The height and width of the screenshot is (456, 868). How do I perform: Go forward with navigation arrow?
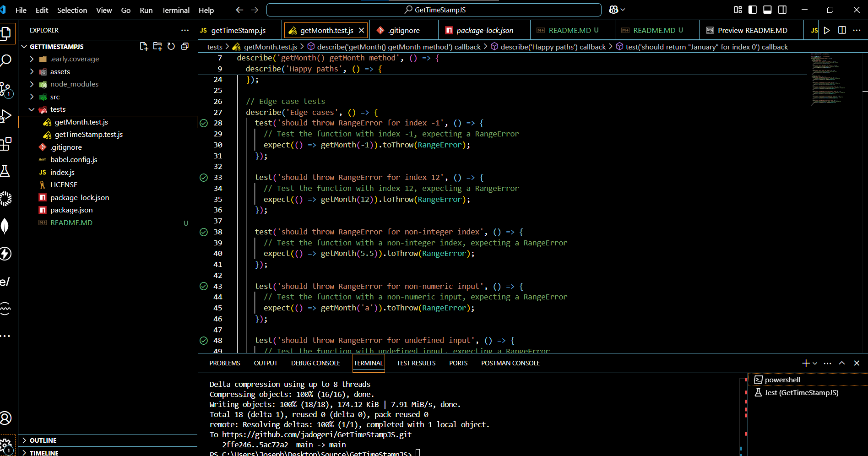[255, 10]
